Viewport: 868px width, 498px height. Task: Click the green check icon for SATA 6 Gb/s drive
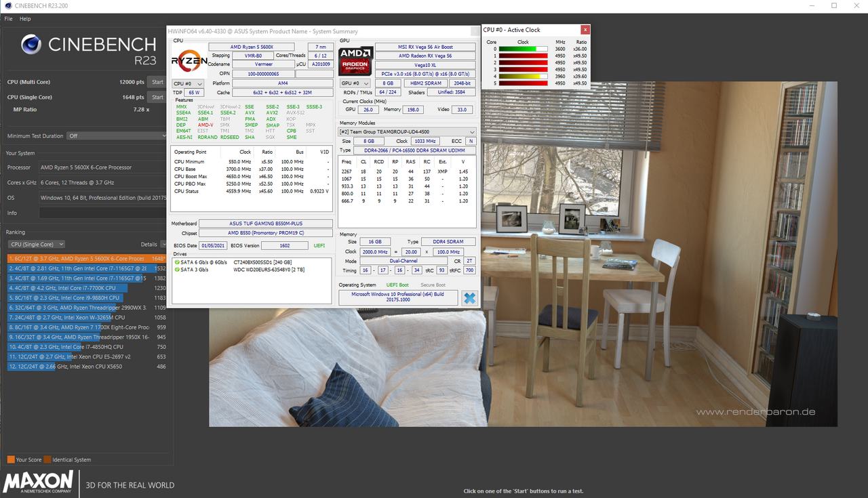click(177, 262)
